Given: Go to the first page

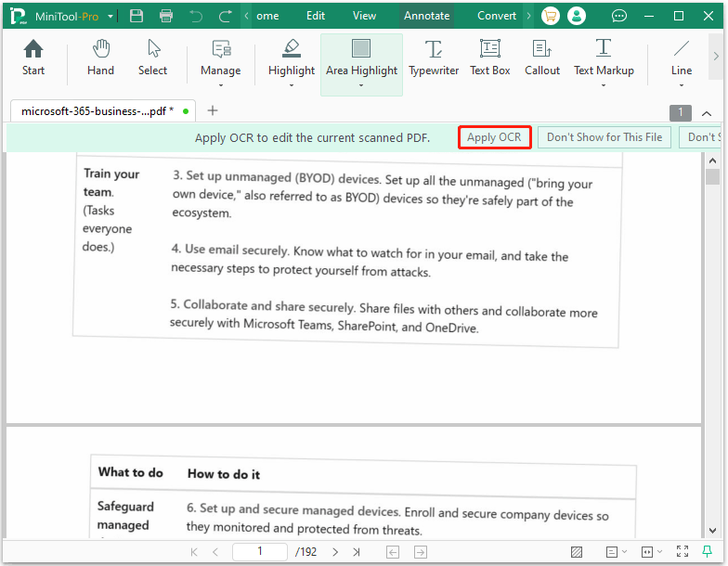Looking at the screenshot, I should (194, 551).
